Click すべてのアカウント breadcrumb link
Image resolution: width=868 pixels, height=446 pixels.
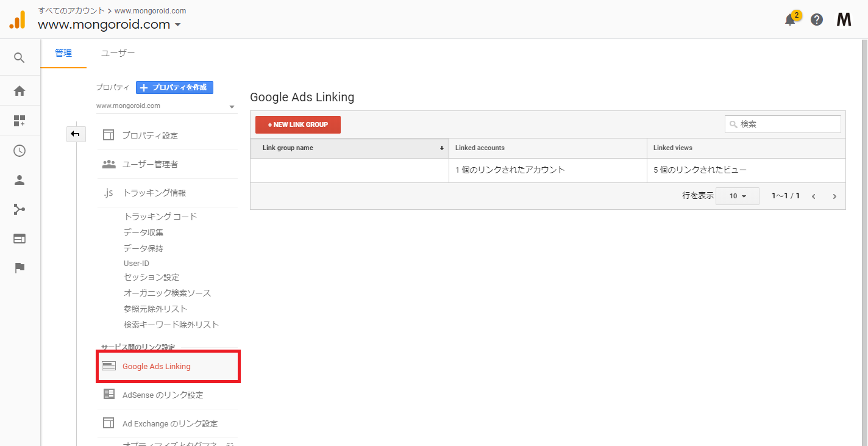click(x=71, y=10)
